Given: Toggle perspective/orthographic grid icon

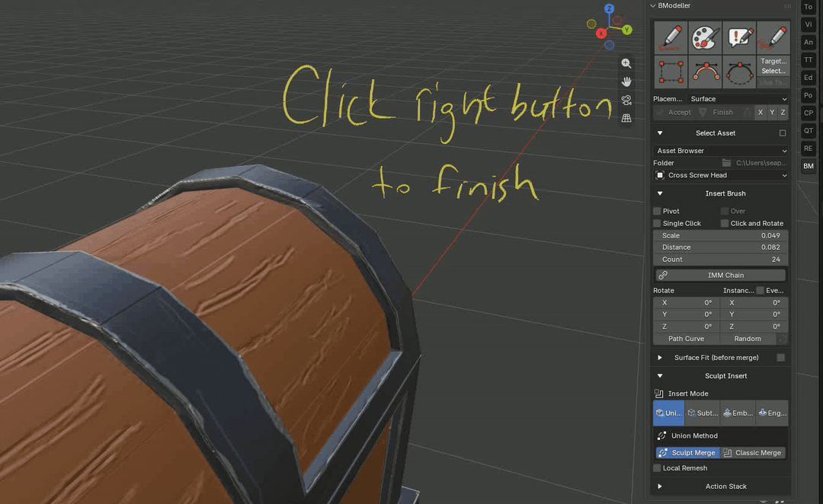Looking at the screenshot, I should [x=626, y=119].
